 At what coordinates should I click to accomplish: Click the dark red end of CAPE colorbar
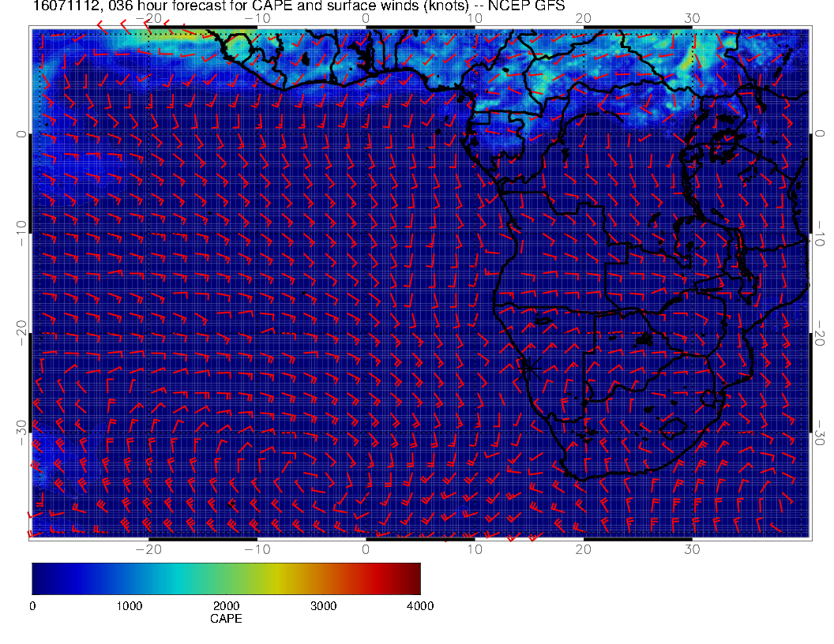tap(412, 578)
